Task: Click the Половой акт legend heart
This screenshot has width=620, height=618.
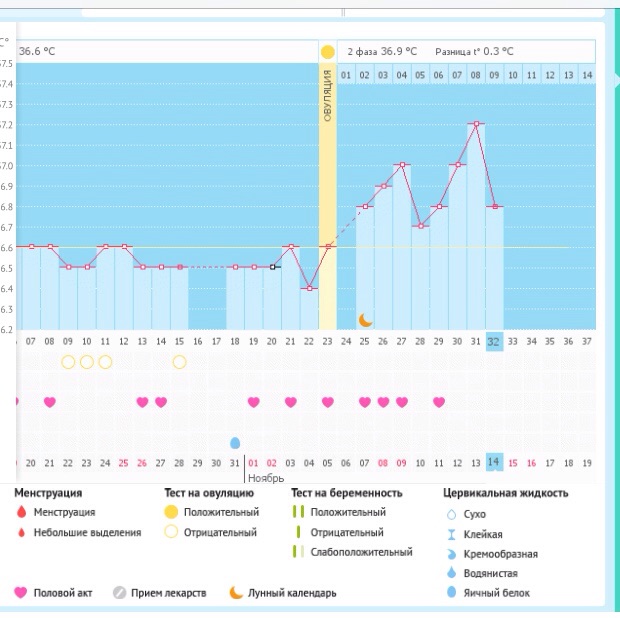Action: click(21, 593)
